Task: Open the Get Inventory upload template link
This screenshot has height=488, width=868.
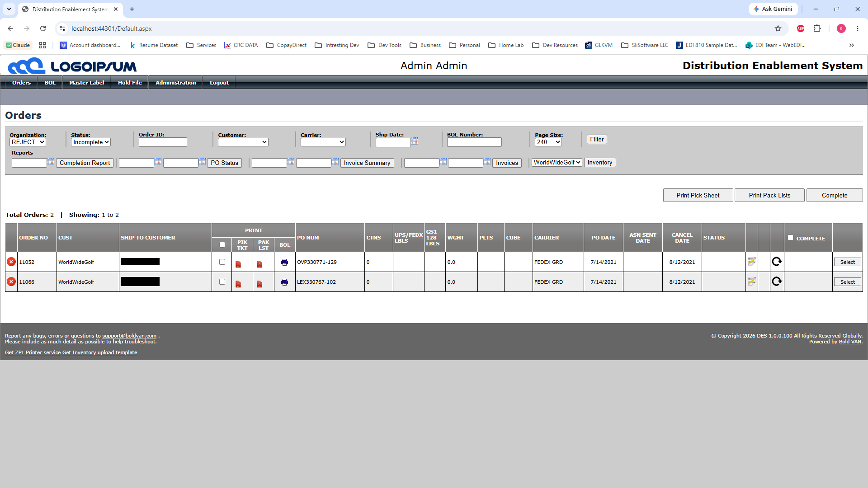Action: pos(99,352)
